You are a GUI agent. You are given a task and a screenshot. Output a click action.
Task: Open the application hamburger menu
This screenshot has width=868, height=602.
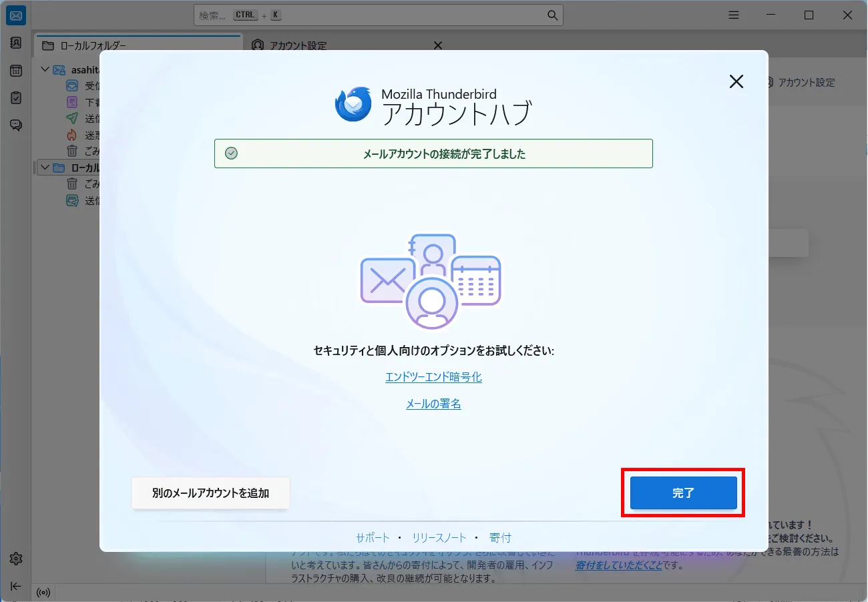(x=733, y=15)
